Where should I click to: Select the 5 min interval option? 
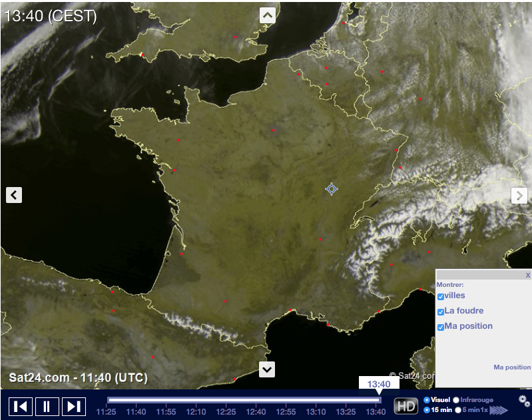[457, 410]
